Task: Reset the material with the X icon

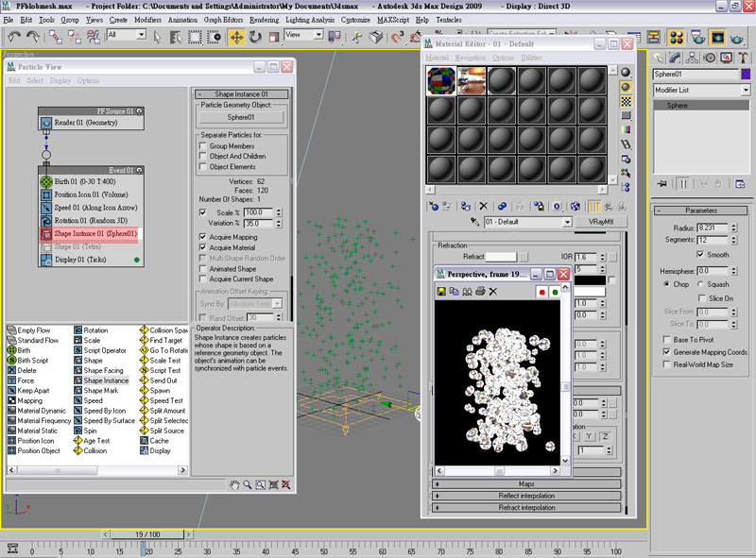Action: point(484,206)
